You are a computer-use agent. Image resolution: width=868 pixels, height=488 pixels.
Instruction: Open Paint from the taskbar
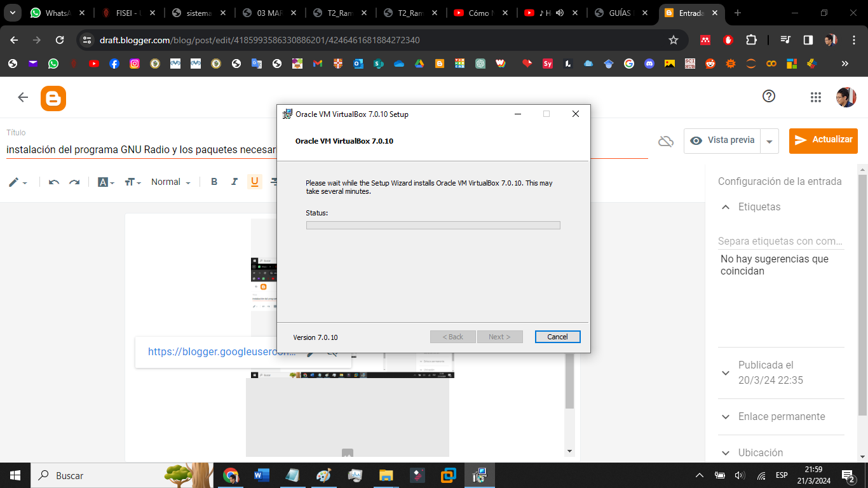(x=323, y=475)
